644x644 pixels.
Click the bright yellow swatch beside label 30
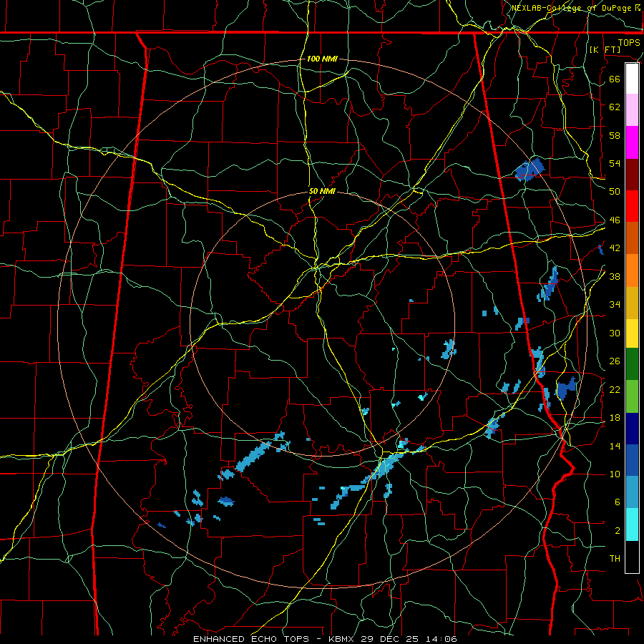click(x=632, y=333)
